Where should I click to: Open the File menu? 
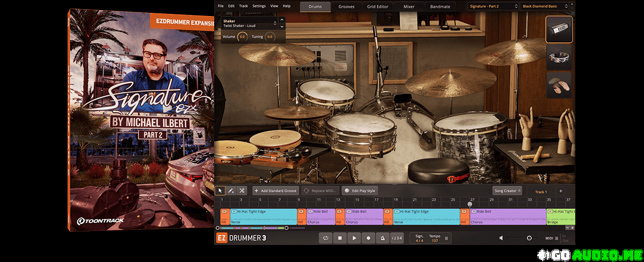coord(221,6)
